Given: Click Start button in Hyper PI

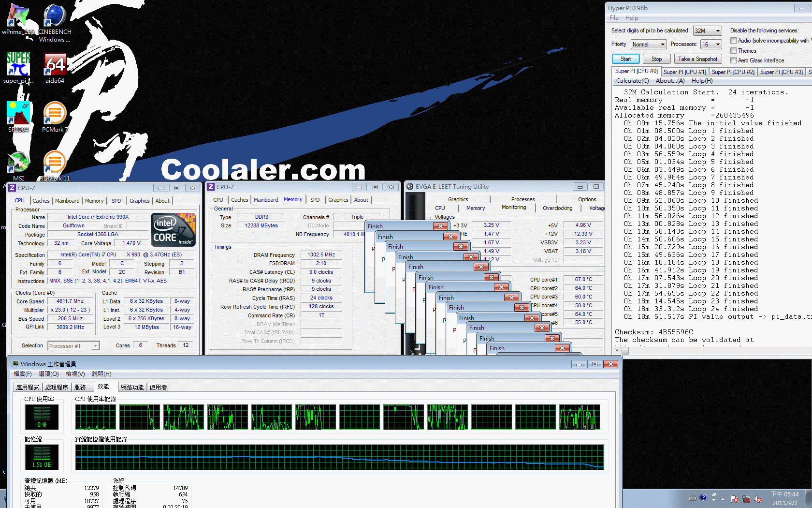Looking at the screenshot, I should [x=626, y=59].
